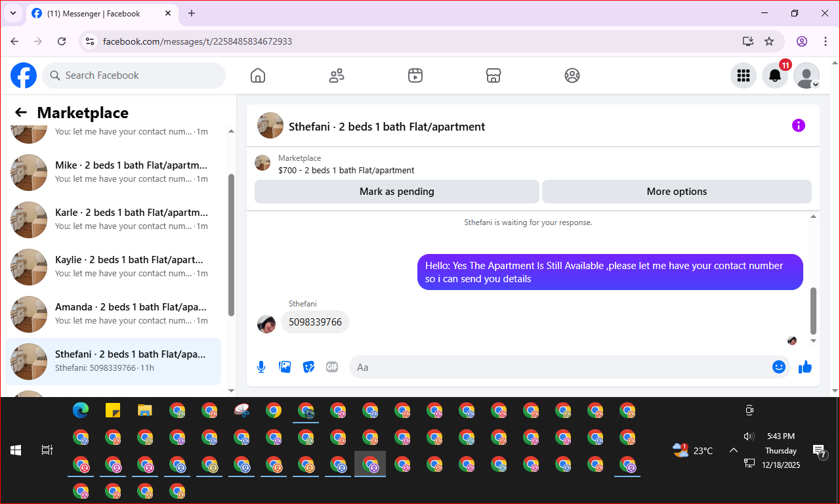Screen dimensions: 840x504
Task: Click Sthefani's avatar beside the phone number message
Action: [x=266, y=324]
